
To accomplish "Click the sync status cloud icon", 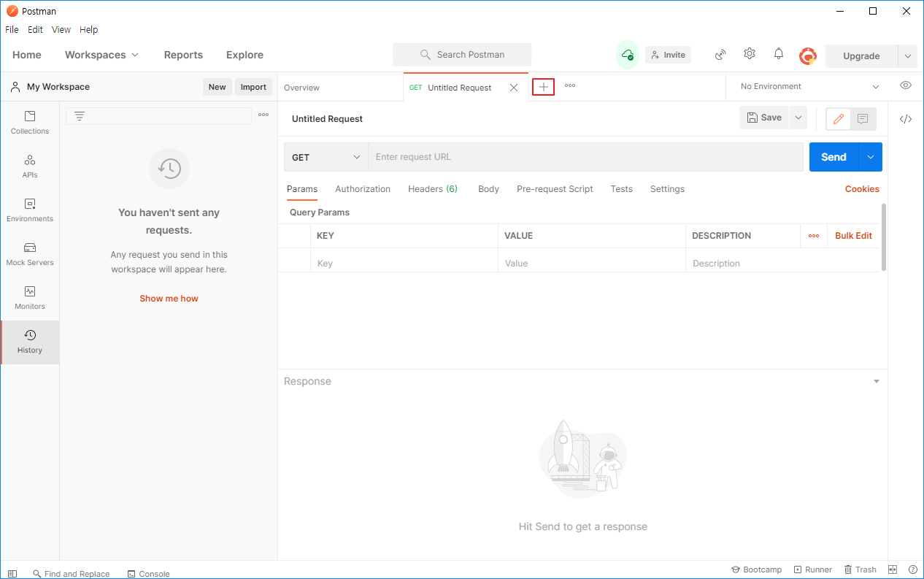I will coord(627,55).
